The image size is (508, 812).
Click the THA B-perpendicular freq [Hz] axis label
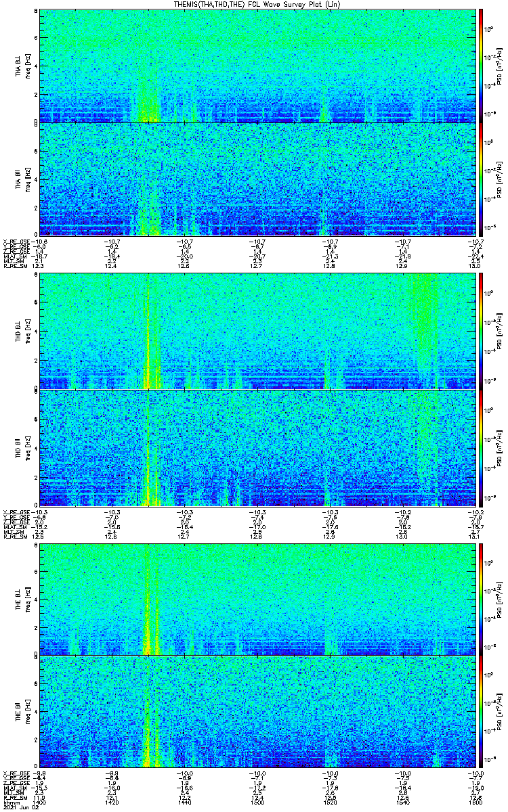[29, 66]
